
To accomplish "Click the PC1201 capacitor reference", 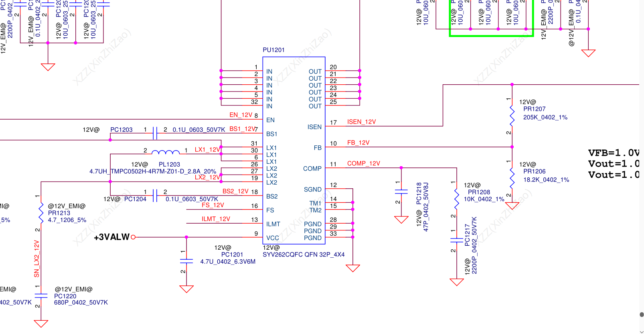I will [232, 255].
